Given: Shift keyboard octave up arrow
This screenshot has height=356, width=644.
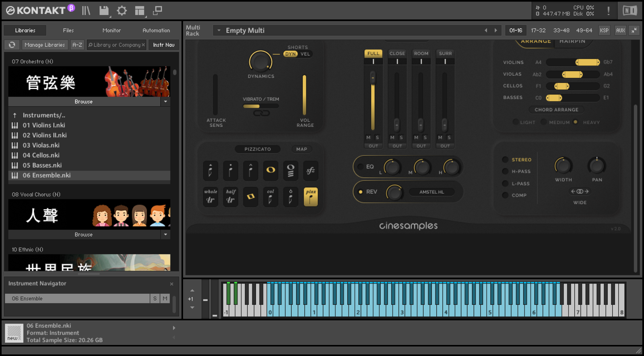Looking at the screenshot, I should tap(192, 291).
